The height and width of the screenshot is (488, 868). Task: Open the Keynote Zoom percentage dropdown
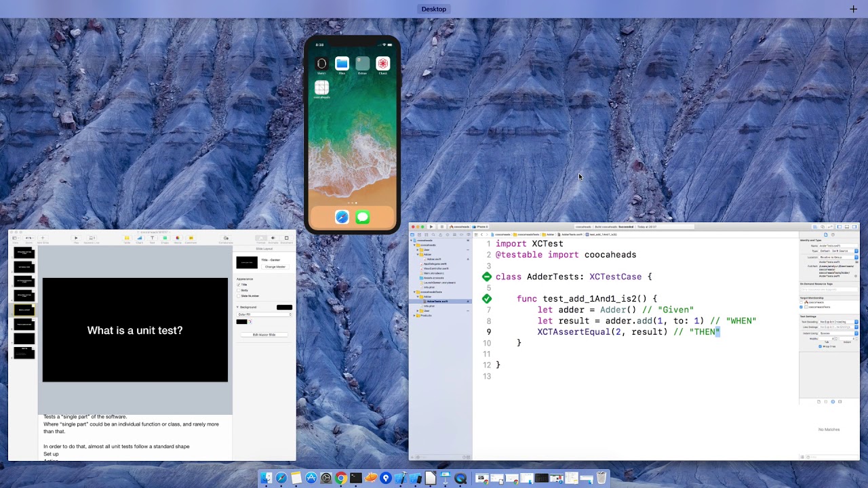[28, 238]
